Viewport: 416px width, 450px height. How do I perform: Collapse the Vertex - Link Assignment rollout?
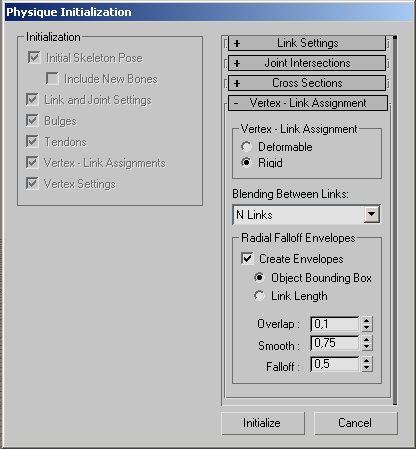(x=308, y=103)
